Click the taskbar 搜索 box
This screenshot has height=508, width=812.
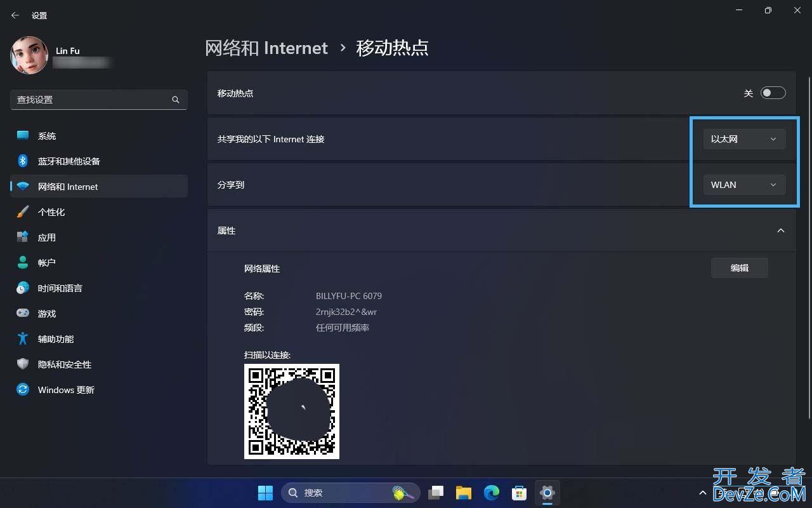[x=351, y=493]
